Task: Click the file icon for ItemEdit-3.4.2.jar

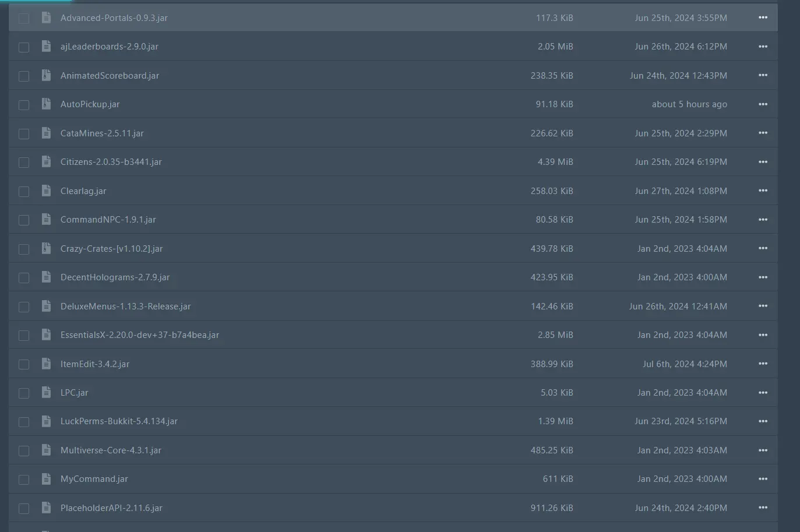Action: (x=46, y=364)
